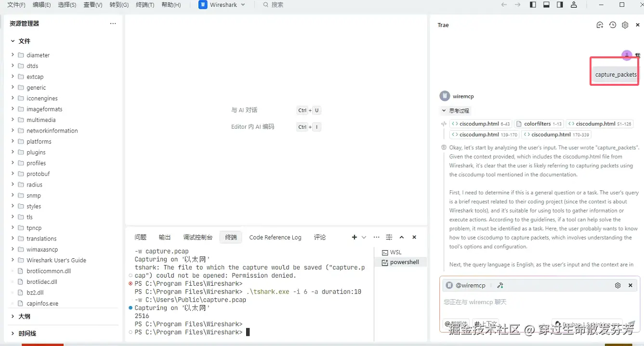Screen dimensions: 644x346
Task: Switch to the 调试控制台 tab
Action: pyautogui.click(x=197, y=237)
